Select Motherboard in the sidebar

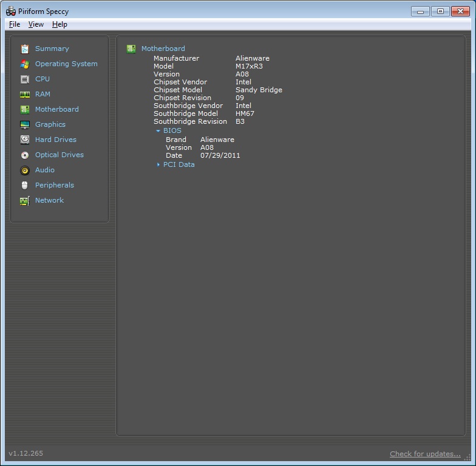click(x=57, y=109)
